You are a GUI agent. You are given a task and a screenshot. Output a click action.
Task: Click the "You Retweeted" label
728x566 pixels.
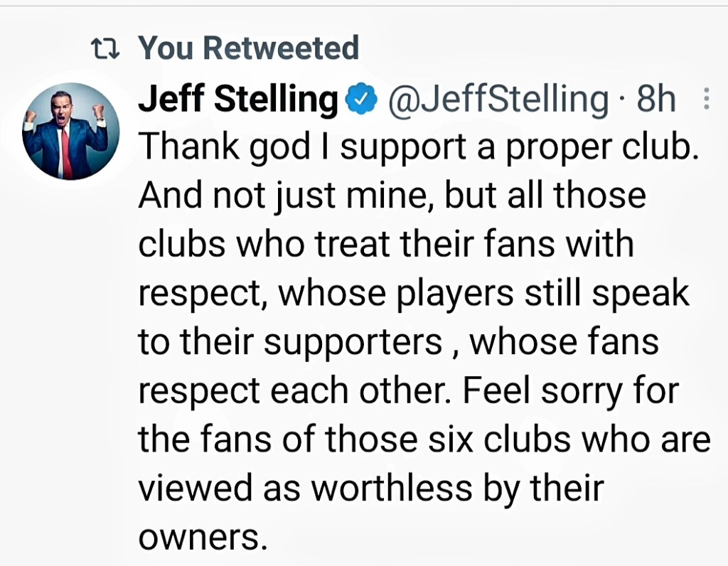pos(248,48)
